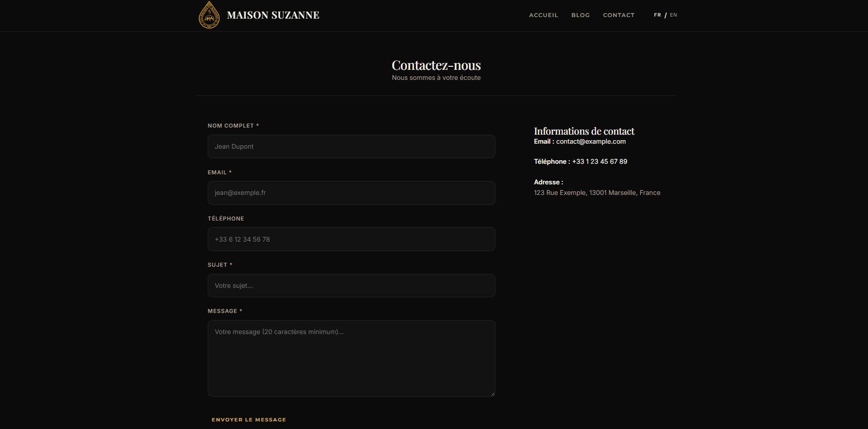Select the Téléphone input field
Screen dimensions: 868x429
[x=351, y=239]
